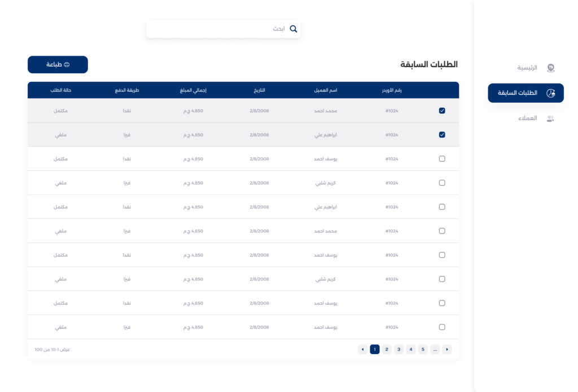
Task: Click the search magnifier icon
Action: 293,29
